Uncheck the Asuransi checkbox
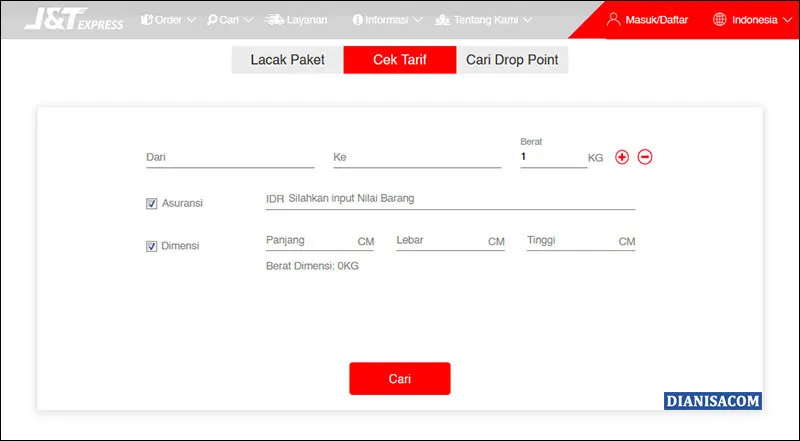 coord(152,204)
